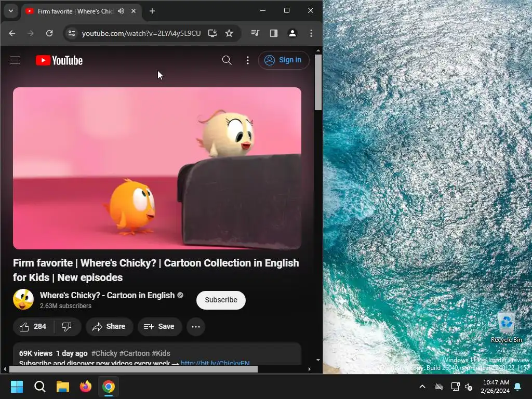Go back to previous page
Viewport: 532px width, 399px height.
[12, 33]
